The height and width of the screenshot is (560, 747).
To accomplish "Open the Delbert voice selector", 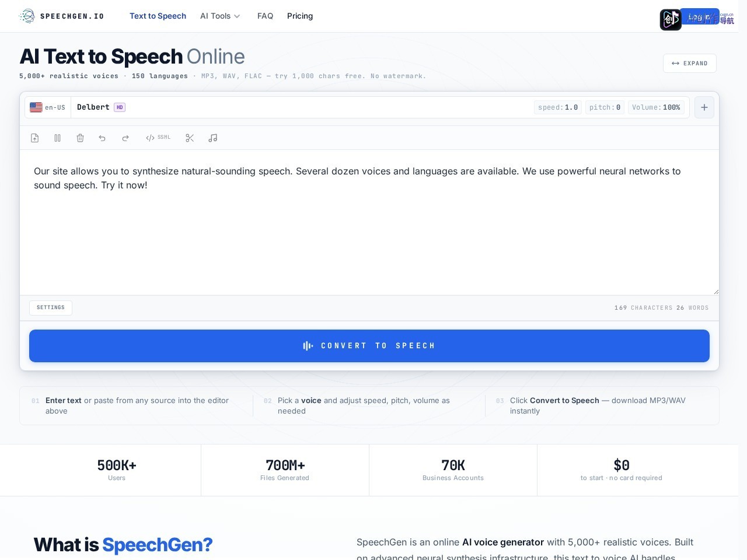I will tap(101, 107).
